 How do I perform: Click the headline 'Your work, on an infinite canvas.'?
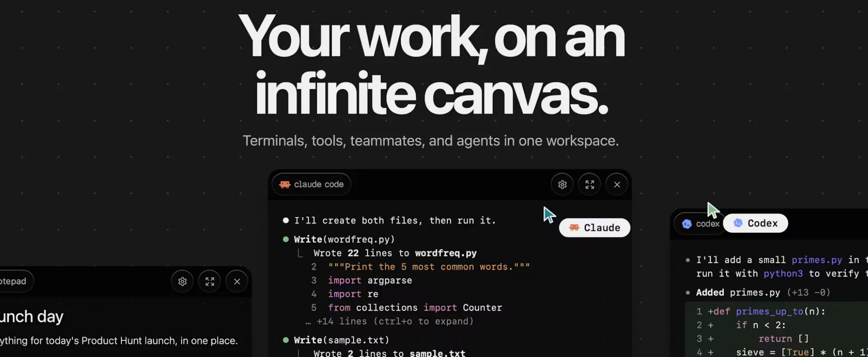432,64
